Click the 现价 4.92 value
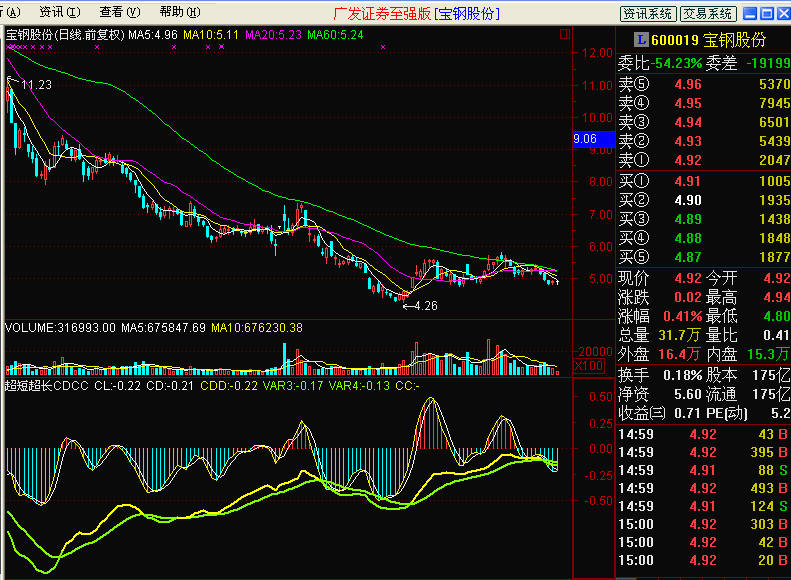This screenshot has height=580, width=791. (688, 278)
